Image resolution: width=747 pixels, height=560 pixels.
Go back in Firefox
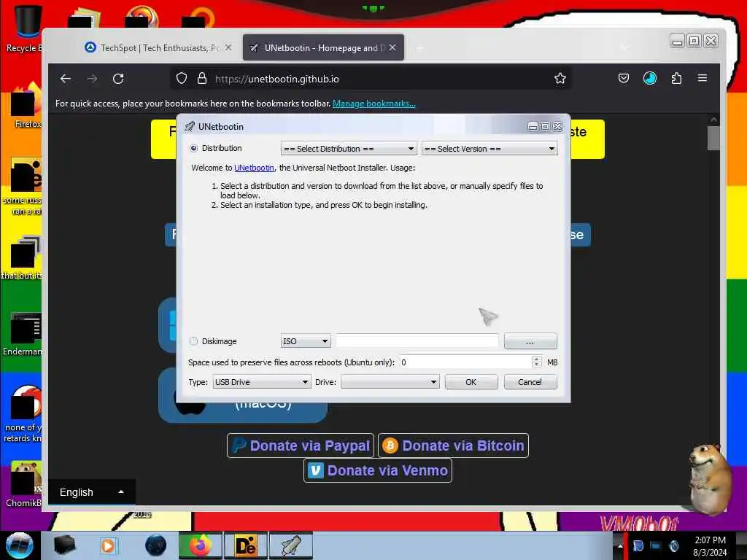pos(66,79)
